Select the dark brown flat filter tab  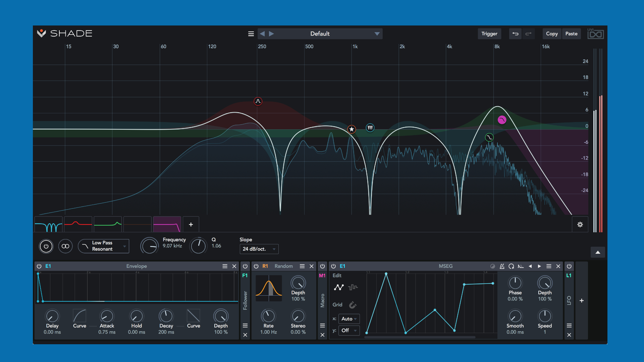pyautogui.click(x=138, y=224)
